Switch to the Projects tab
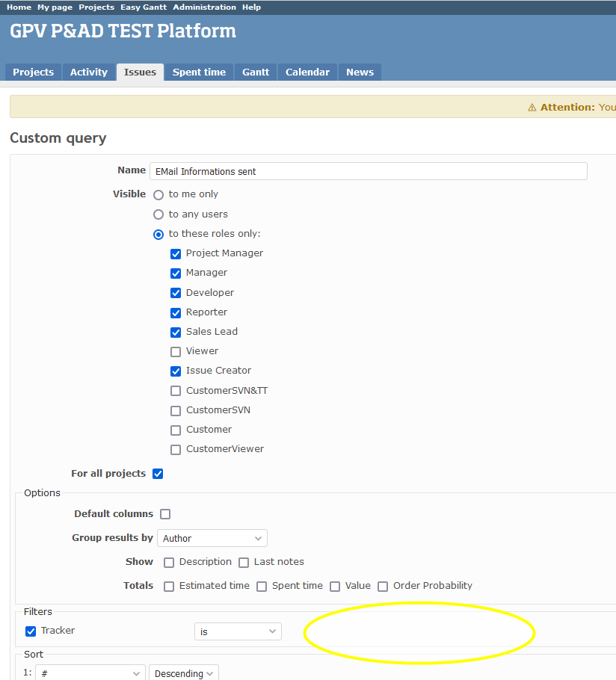The height and width of the screenshot is (680, 616). click(x=34, y=72)
